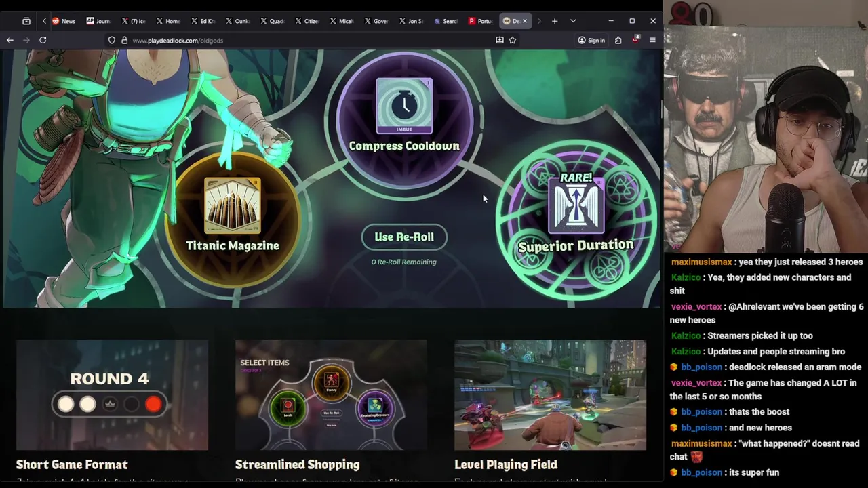Image resolution: width=868 pixels, height=488 pixels.
Task: Switch to the News tab
Action: pos(63,21)
